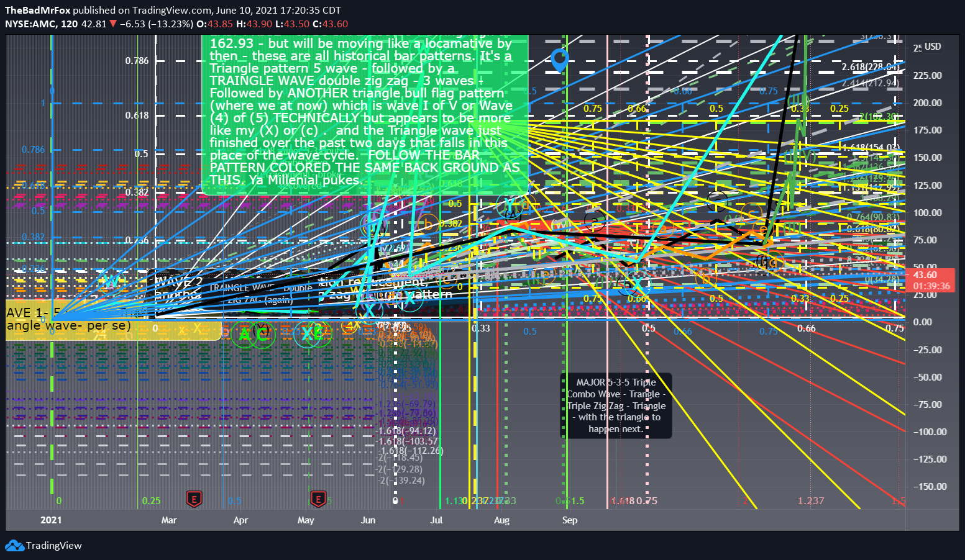Image resolution: width=965 pixels, height=560 pixels.
Task: Click the TradingView cloud logo icon
Action: pos(15,546)
